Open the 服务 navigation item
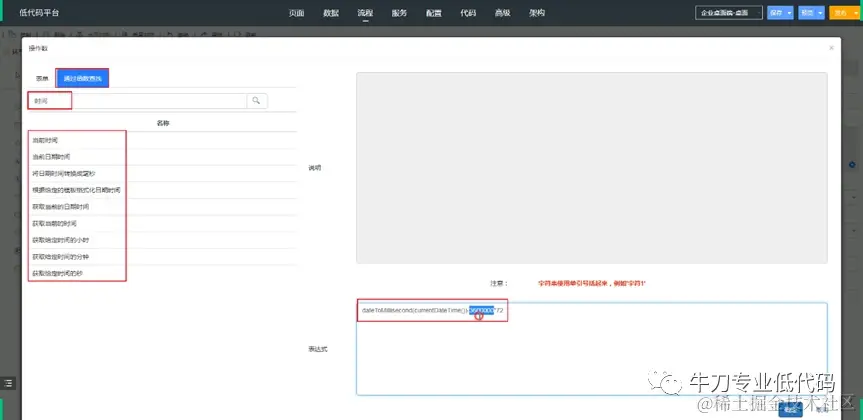Viewport: 863px width, 420px height. [x=400, y=13]
